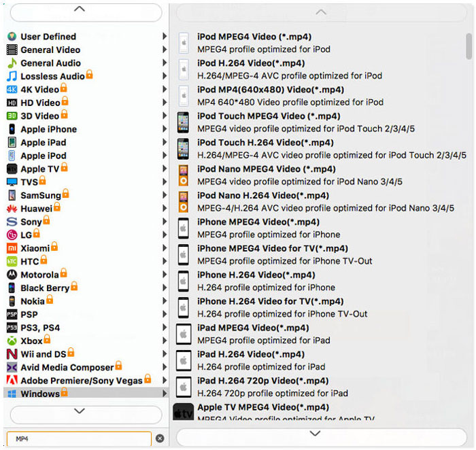Viewport: 476px width, 450px height.
Task: Expand the SamSung submenu arrow
Action: point(165,195)
